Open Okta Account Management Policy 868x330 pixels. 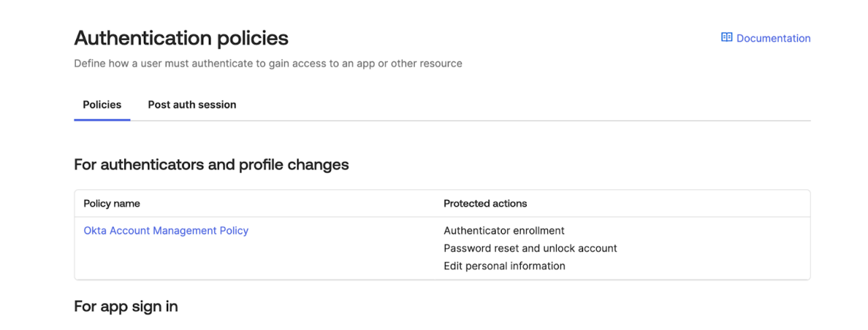point(166,231)
